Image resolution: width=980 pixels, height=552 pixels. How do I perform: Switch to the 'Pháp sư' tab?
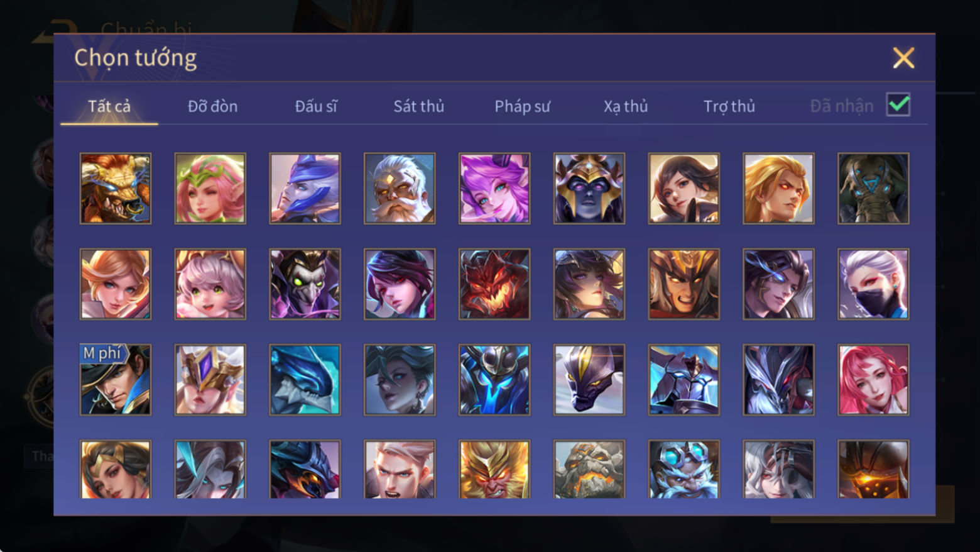pyautogui.click(x=522, y=106)
